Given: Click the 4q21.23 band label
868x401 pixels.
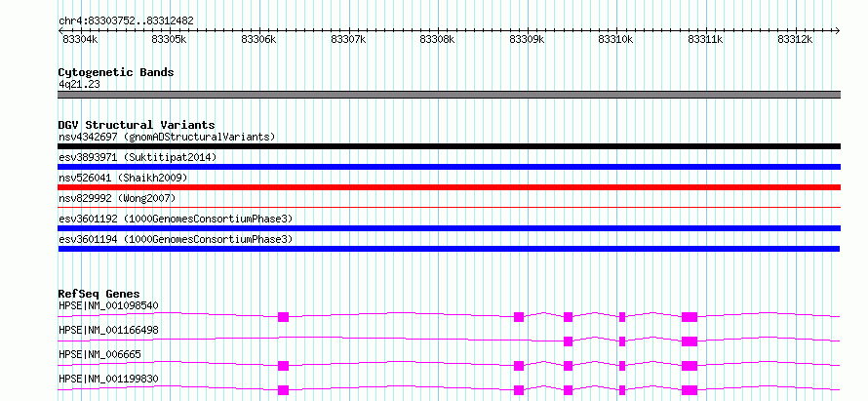Looking at the screenshot, I should tap(79, 84).
